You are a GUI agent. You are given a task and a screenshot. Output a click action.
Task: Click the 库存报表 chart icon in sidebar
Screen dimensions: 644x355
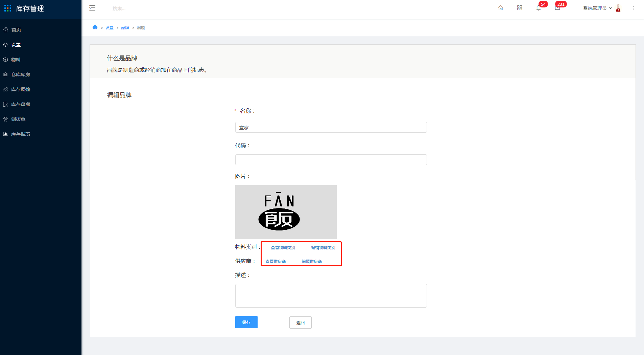point(5,134)
